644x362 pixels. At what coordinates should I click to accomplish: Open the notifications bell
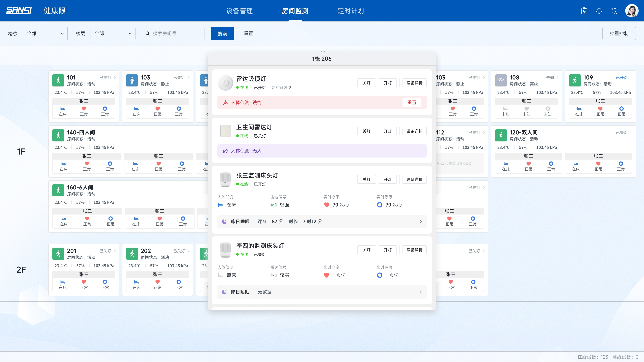coord(599,11)
